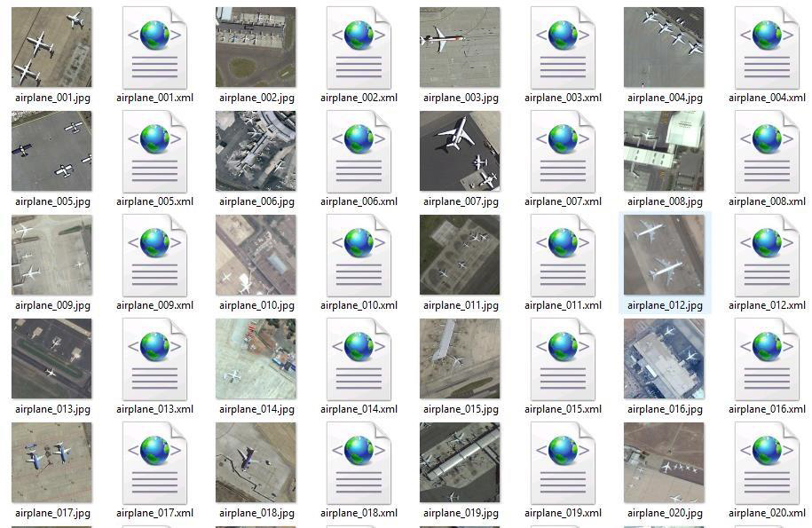This screenshot has width=812, height=528.
Task: Click the airplane_005.jpg thumbnail
Action: (51, 151)
